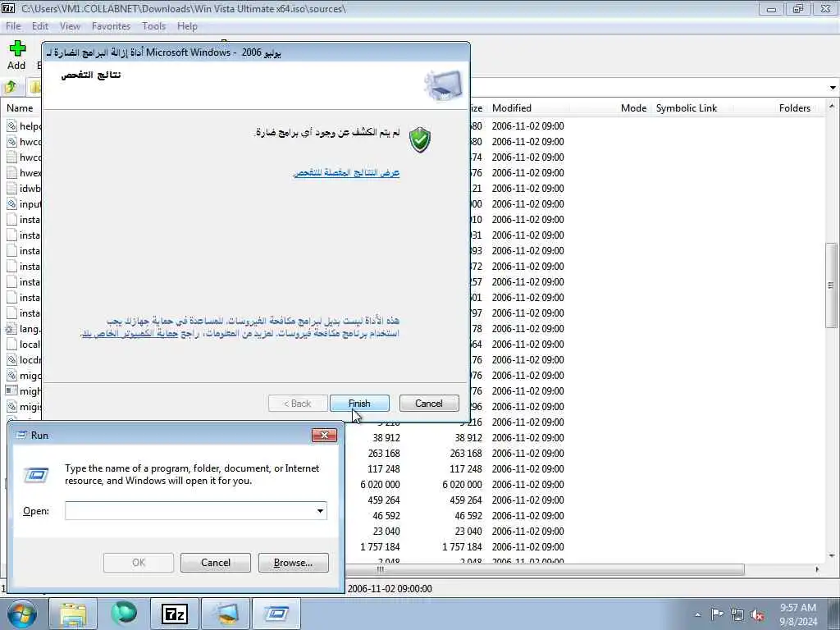Expand the 7-Zip address bar dropdown
Screen dimensions: 840x630
tap(832, 87)
